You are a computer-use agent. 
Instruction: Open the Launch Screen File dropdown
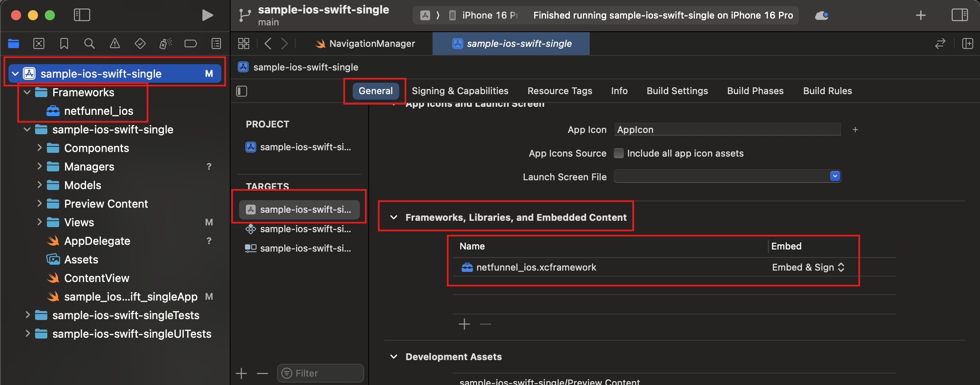point(834,176)
